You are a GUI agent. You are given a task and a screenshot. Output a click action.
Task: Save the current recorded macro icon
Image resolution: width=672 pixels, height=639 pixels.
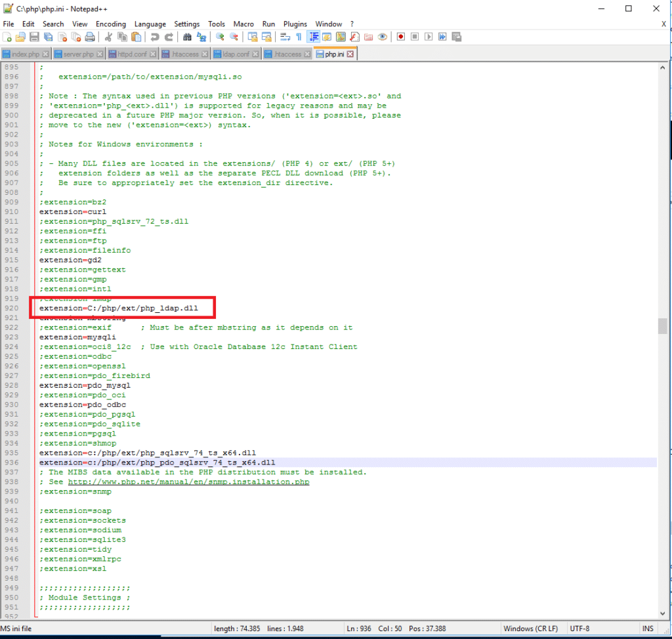[x=457, y=37]
